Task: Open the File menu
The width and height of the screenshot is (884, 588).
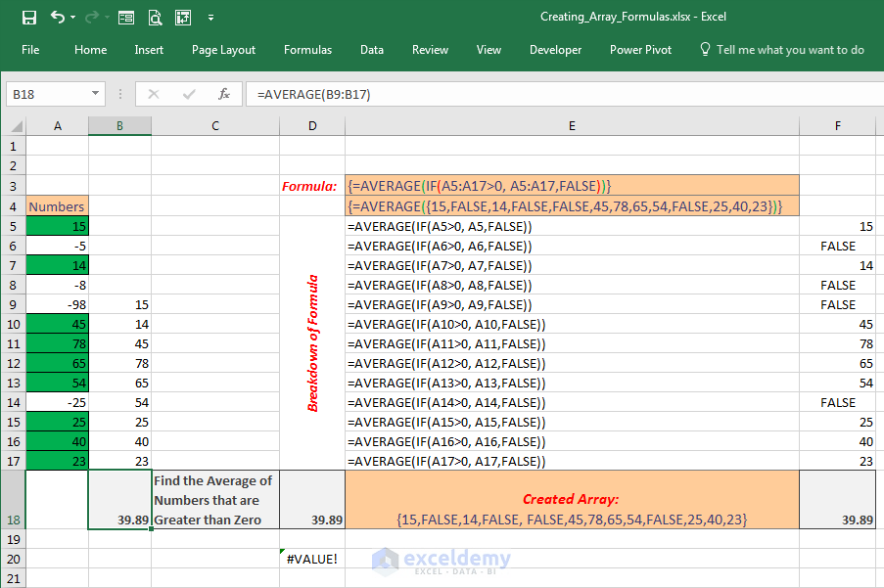Action: [30, 50]
